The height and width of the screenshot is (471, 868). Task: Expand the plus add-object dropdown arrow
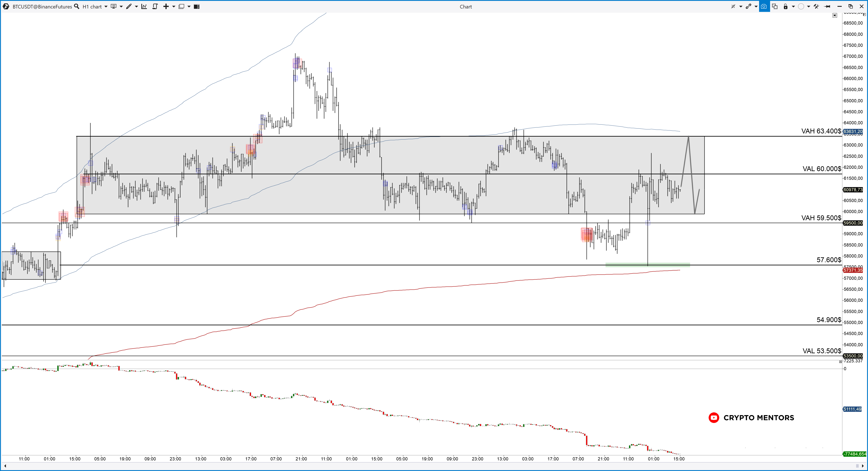coord(174,6)
